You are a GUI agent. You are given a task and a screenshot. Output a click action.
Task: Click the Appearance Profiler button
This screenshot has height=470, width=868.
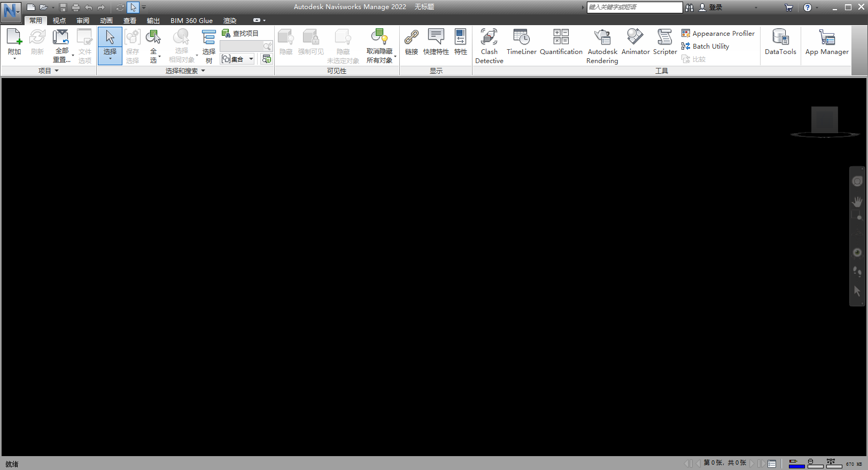718,33
